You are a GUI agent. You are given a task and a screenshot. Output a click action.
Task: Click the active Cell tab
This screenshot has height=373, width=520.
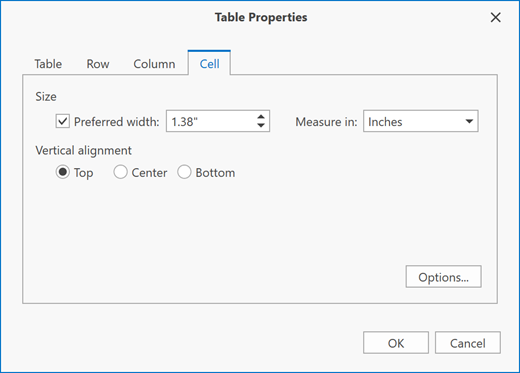point(209,63)
